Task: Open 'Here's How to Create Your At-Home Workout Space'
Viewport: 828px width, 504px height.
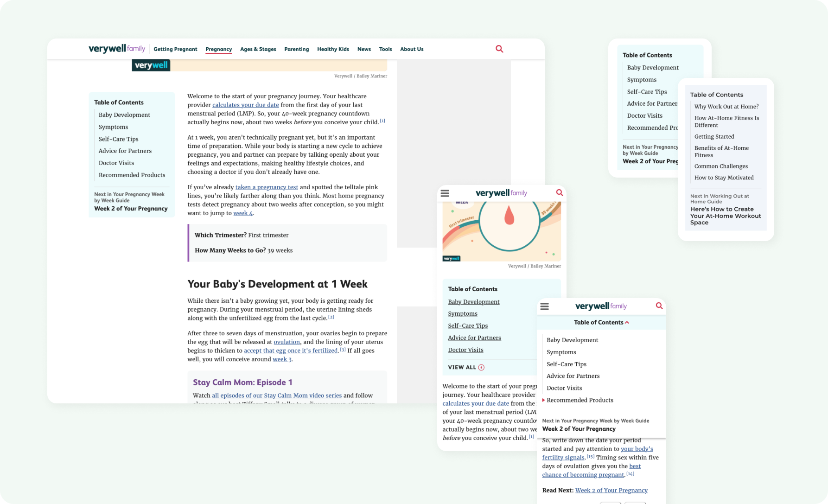Action: click(726, 216)
